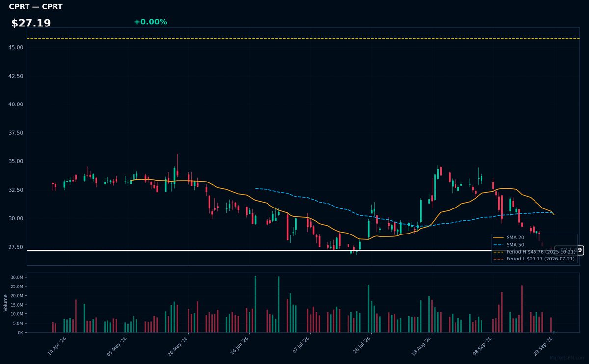This screenshot has width=589, height=364.
Task: Click the "29 Sep '26" date label
Action: 544,346
